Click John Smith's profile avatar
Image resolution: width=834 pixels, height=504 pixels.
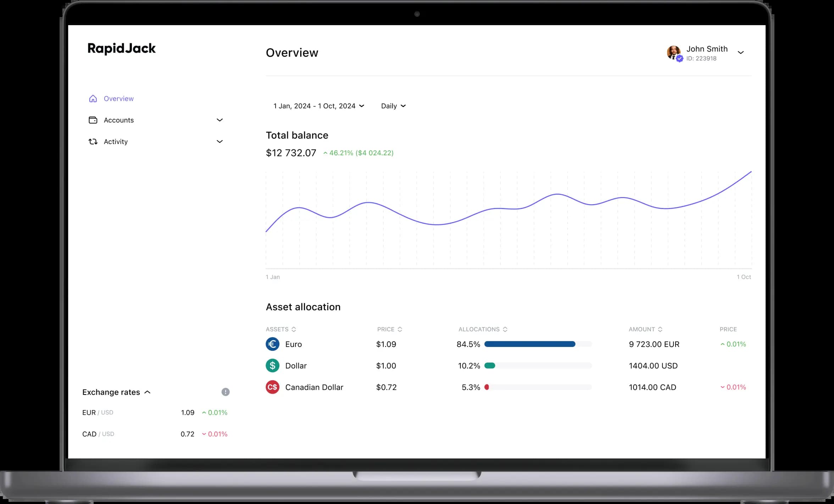click(674, 53)
